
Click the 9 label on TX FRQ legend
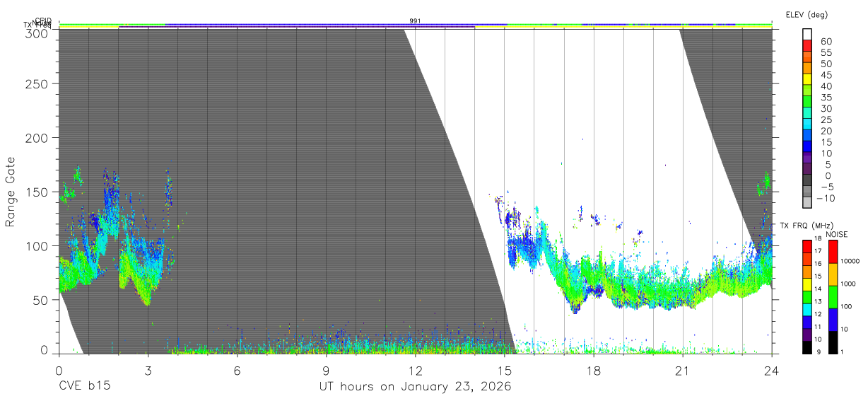[x=817, y=351]
